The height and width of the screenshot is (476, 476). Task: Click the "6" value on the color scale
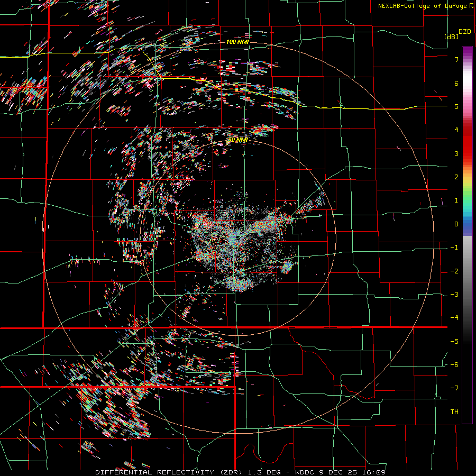click(456, 83)
